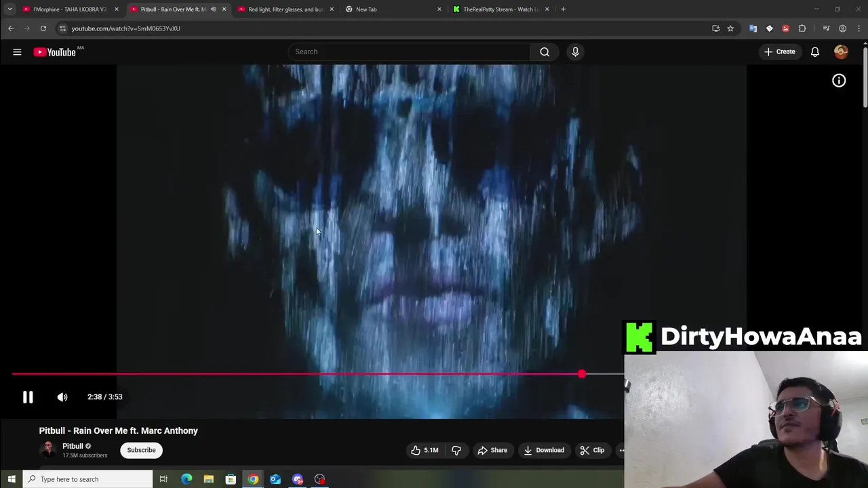Mute the video volume speaker
Image resolution: width=868 pixels, height=488 pixels.
[62, 397]
